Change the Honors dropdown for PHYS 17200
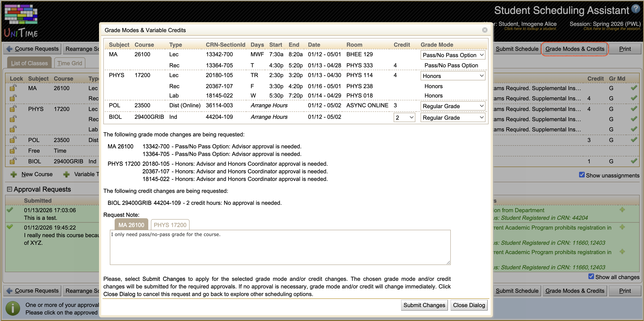 (452, 76)
